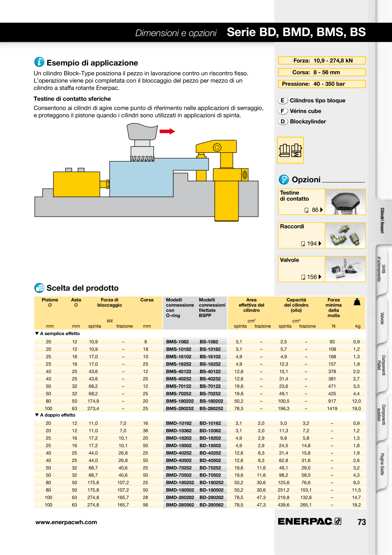The image size is (392, 555).
Task: Click the page icon next to 194
Action: 303,244
